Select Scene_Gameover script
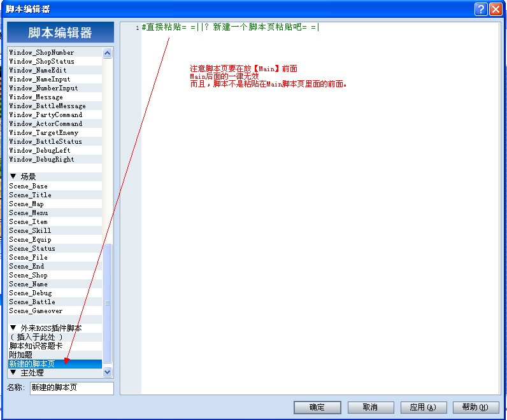Screen dimensions: 507x420 pyautogui.click(x=55, y=311)
